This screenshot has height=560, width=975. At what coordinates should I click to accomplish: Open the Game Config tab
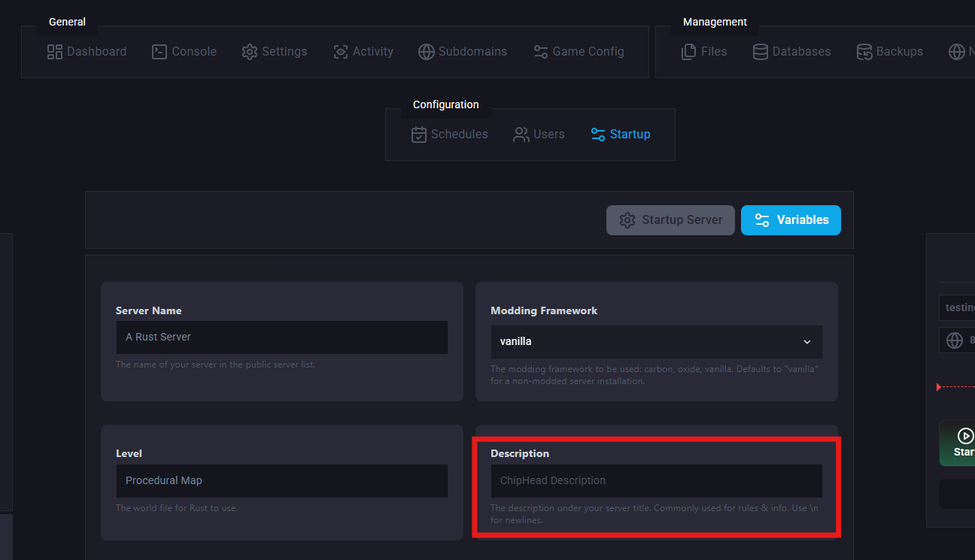coord(579,52)
